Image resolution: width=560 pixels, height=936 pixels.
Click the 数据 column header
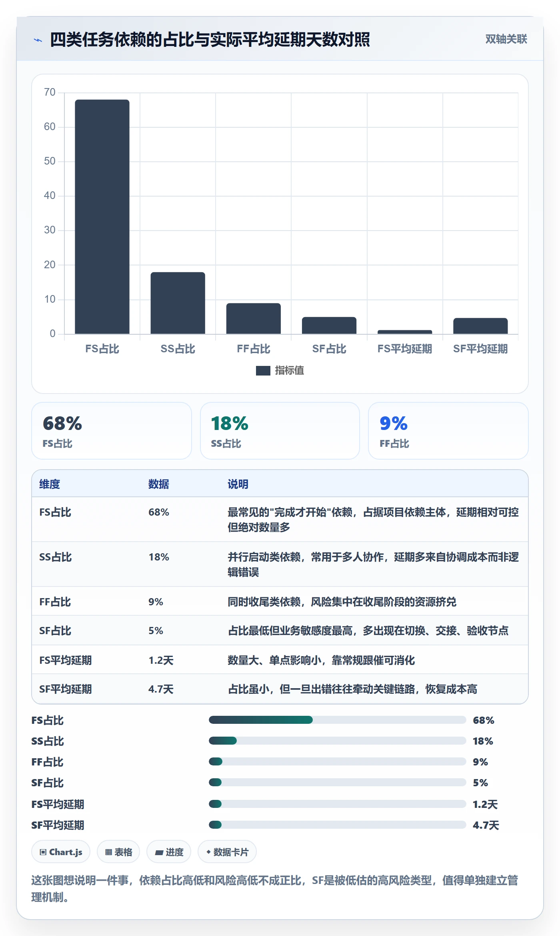coord(159,484)
